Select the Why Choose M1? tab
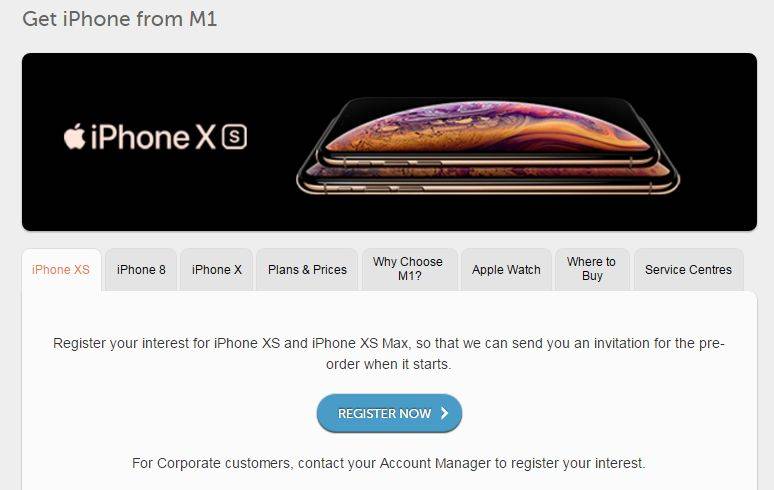Screen dimensions: 774x490 pyautogui.click(x=408, y=269)
